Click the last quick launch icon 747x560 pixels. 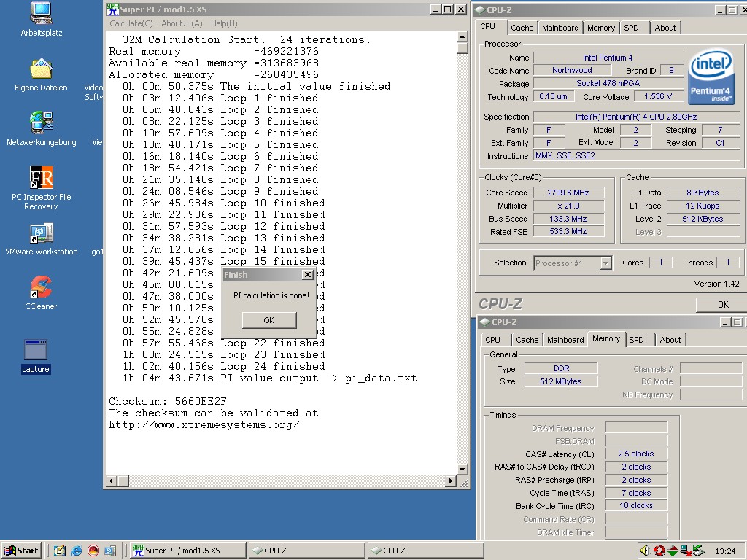pos(110,551)
